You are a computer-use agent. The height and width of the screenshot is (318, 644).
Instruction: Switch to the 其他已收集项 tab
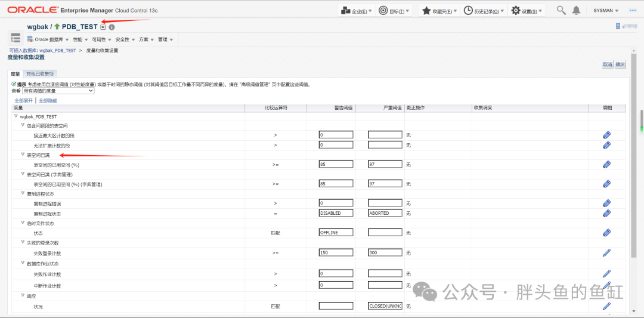point(40,74)
